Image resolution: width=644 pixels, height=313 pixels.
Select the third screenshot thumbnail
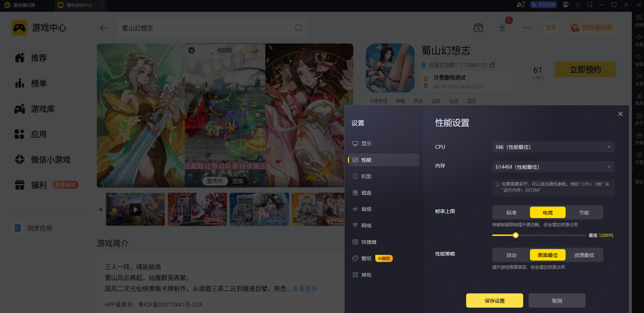259,209
